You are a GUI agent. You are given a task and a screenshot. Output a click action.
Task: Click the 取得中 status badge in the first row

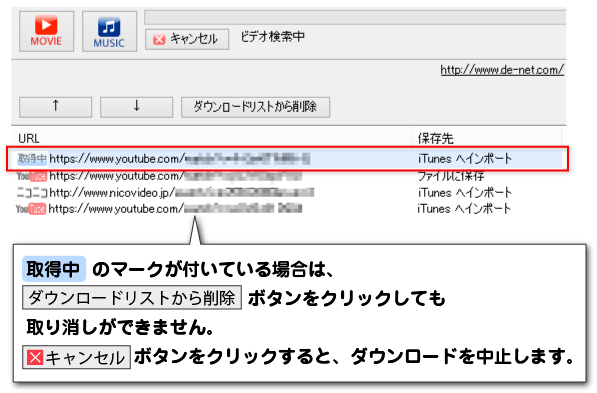(32, 158)
